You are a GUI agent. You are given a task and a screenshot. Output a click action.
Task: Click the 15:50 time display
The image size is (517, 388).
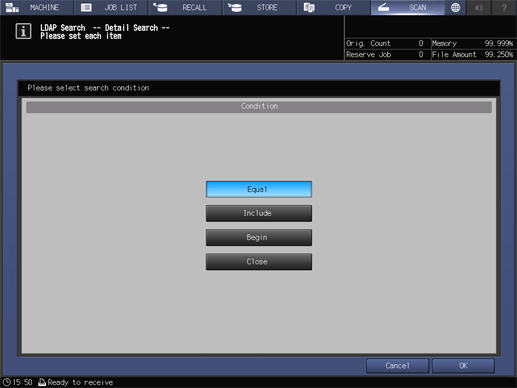point(23,382)
